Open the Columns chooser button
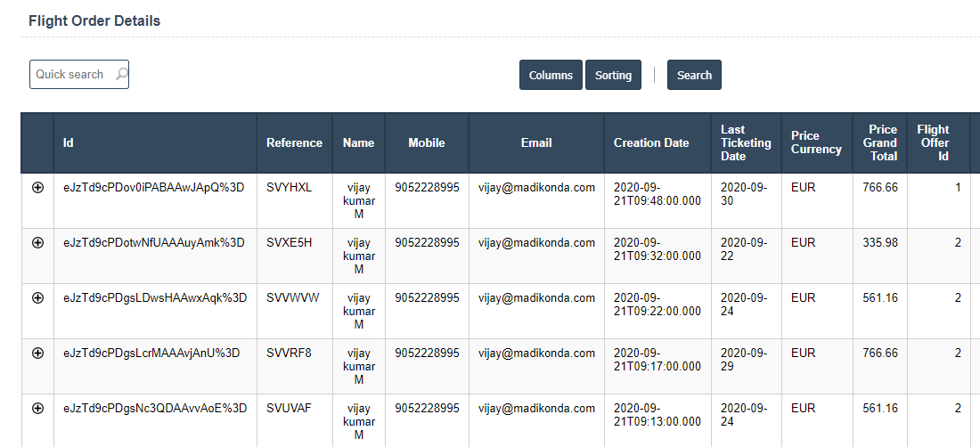The image size is (980, 447). (551, 75)
